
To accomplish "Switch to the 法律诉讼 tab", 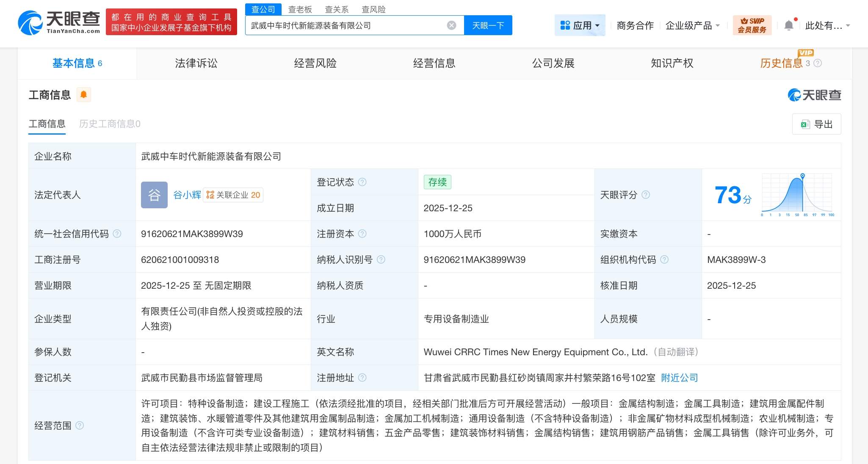I will click(196, 63).
